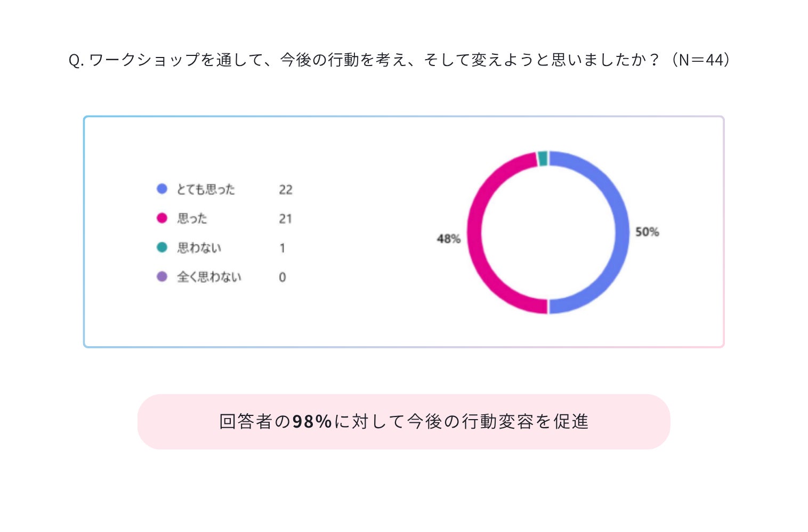Click the count value 22
Screen dimensions: 808x532
click(x=286, y=190)
